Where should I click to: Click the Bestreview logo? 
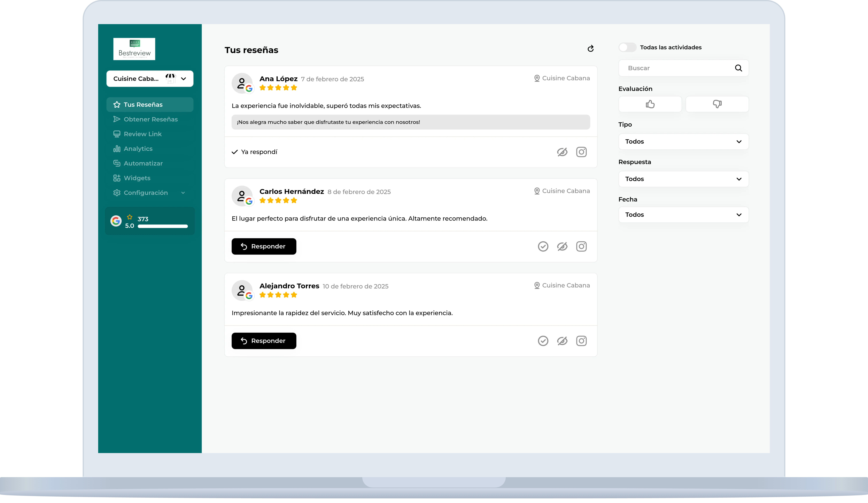134,49
